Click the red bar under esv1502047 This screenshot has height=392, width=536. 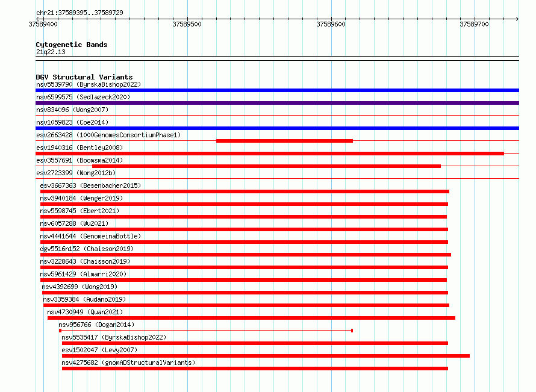coord(266,356)
